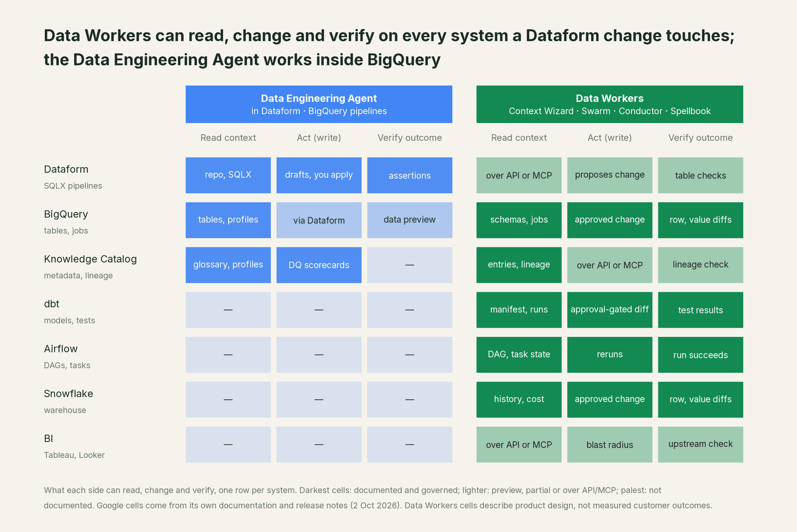Screen dimensions: 797x532
Task: Click the 'blast radius' cell
Action: coord(610,444)
